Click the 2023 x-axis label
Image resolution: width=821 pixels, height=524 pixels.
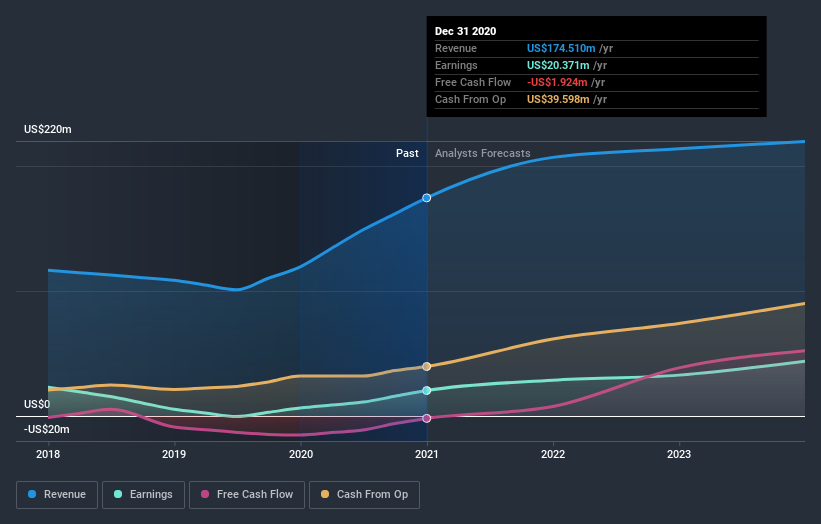click(679, 454)
